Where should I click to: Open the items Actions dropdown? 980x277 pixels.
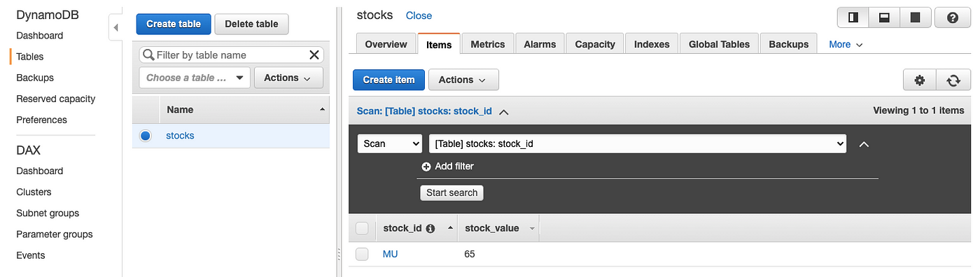click(463, 80)
